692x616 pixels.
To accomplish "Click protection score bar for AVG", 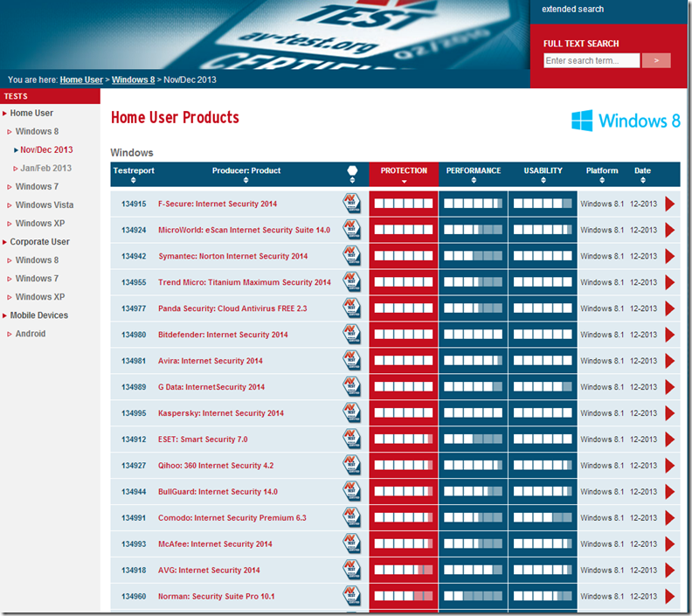I will click(x=404, y=570).
